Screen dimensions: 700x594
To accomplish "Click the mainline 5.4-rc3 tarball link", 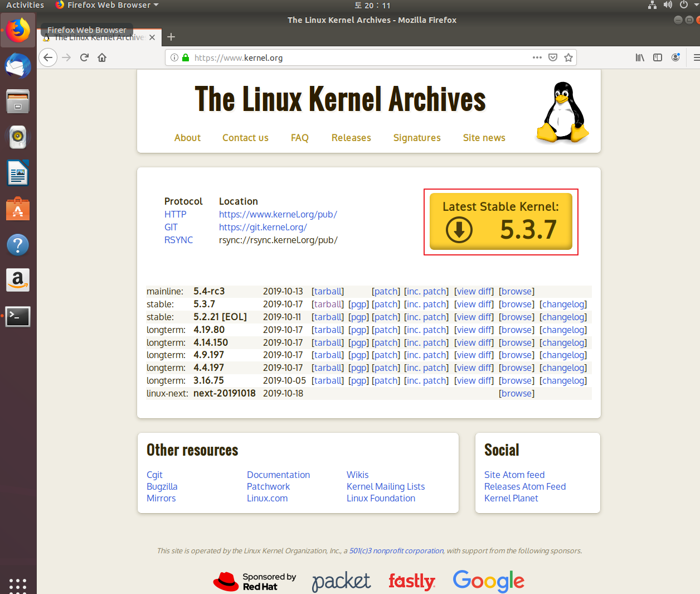I will click(328, 291).
